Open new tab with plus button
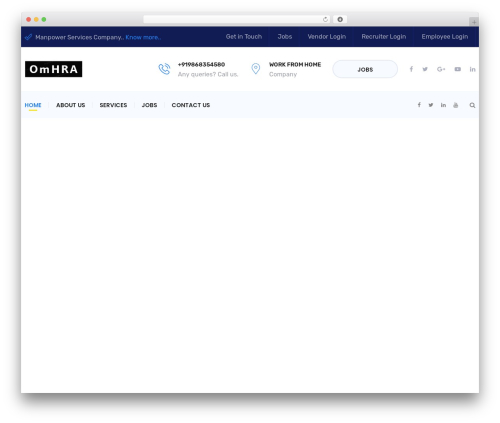The height and width of the screenshot is (423, 500). click(x=474, y=22)
